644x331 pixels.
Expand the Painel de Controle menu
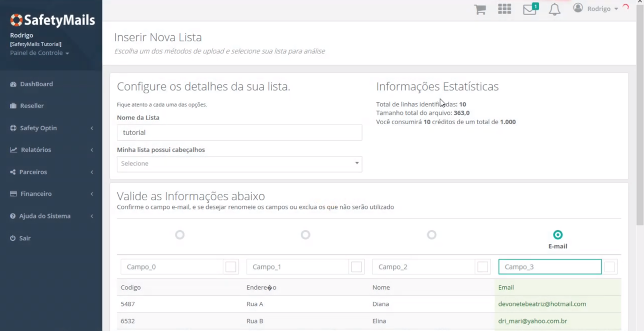click(39, 53)
